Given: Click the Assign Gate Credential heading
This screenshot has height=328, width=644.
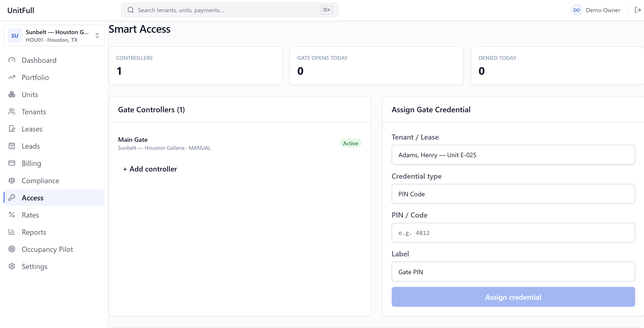Looking at the screenshot, I should tap(431, 110).
